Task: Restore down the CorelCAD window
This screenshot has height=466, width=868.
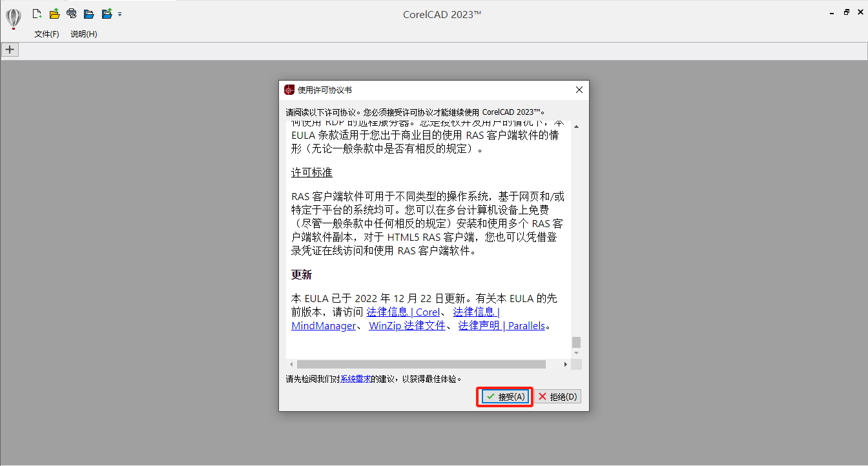Action: click(846, 12)
